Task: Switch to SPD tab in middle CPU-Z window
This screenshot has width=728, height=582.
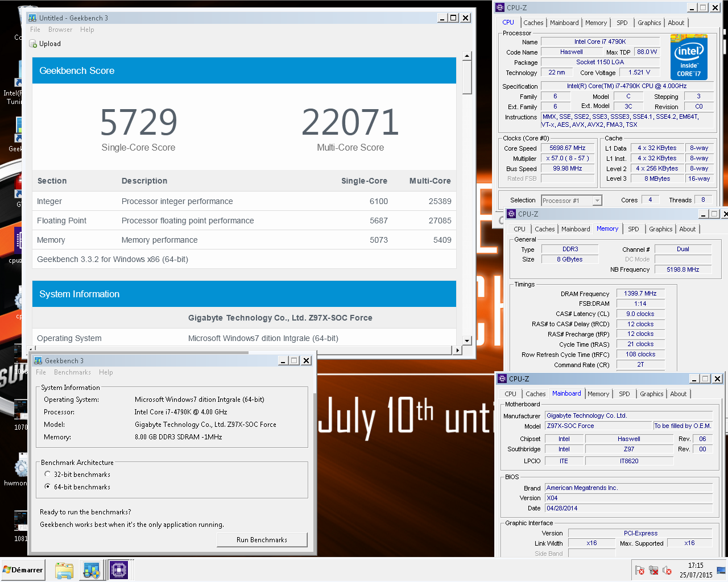Action: coord(634,229)
